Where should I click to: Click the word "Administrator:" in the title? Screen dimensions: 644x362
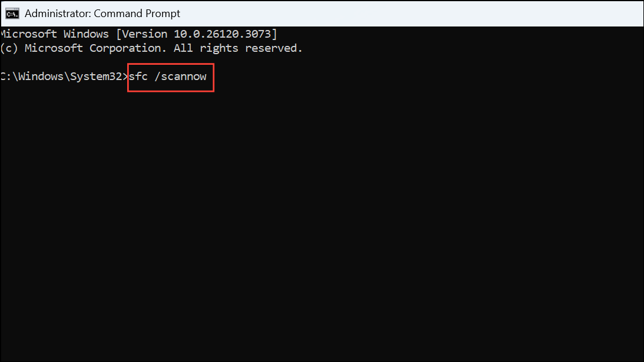tap(58, 14)
